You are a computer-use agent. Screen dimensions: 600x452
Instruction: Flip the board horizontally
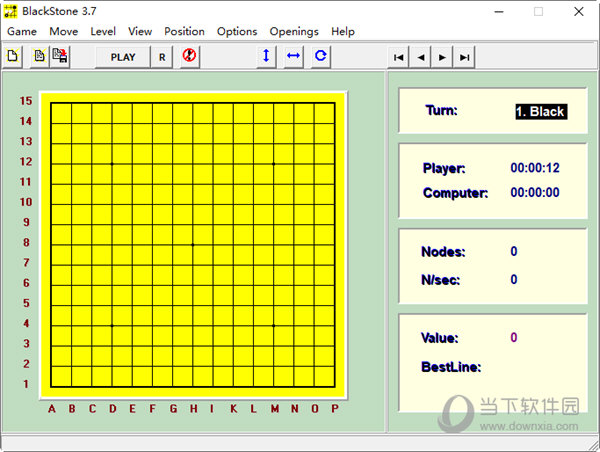point(293,57)
